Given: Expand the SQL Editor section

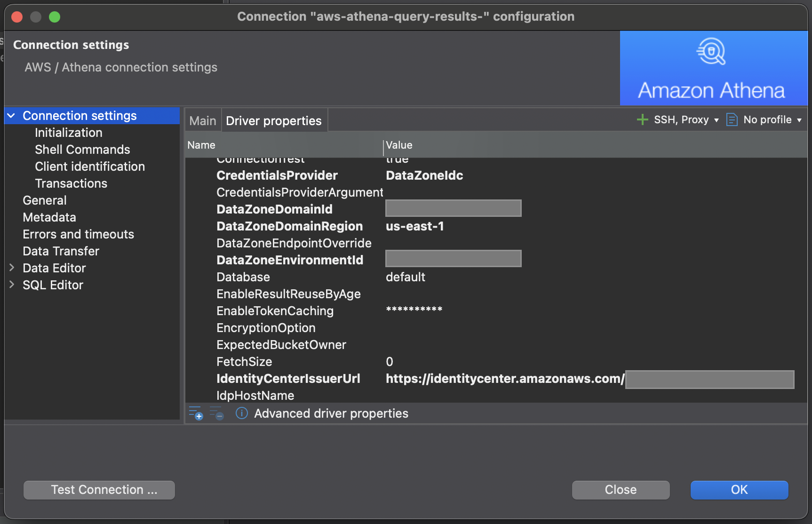Looking at the screenshot, I should 12,285.
